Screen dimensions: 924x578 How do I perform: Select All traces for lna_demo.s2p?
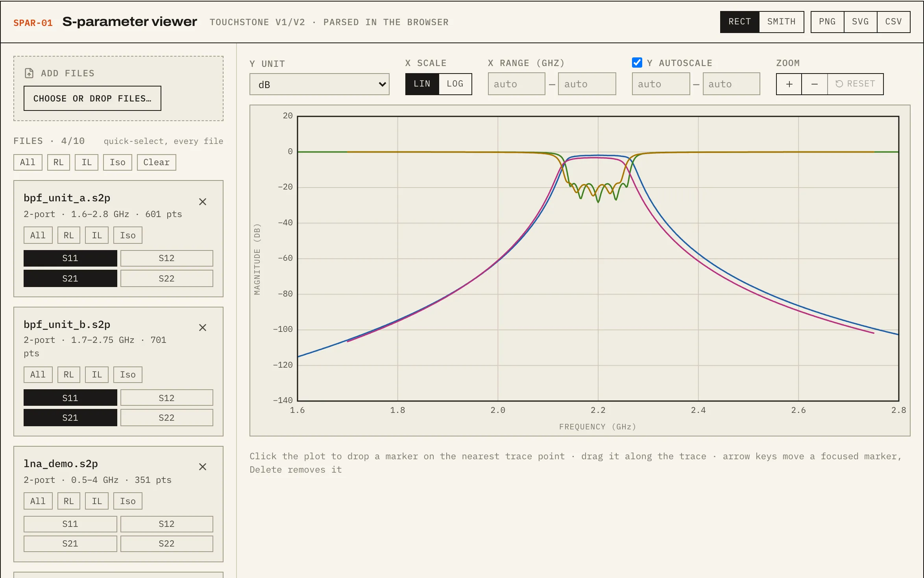tap(38, 501)
